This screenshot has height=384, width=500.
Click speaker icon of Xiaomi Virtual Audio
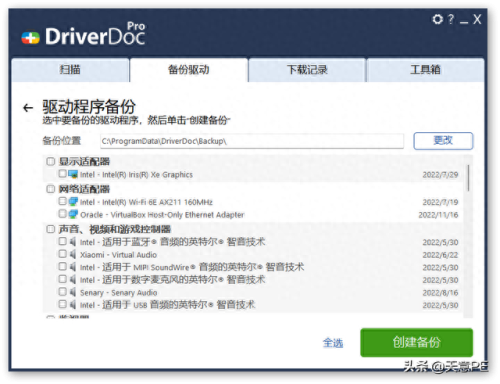point(73,254)
